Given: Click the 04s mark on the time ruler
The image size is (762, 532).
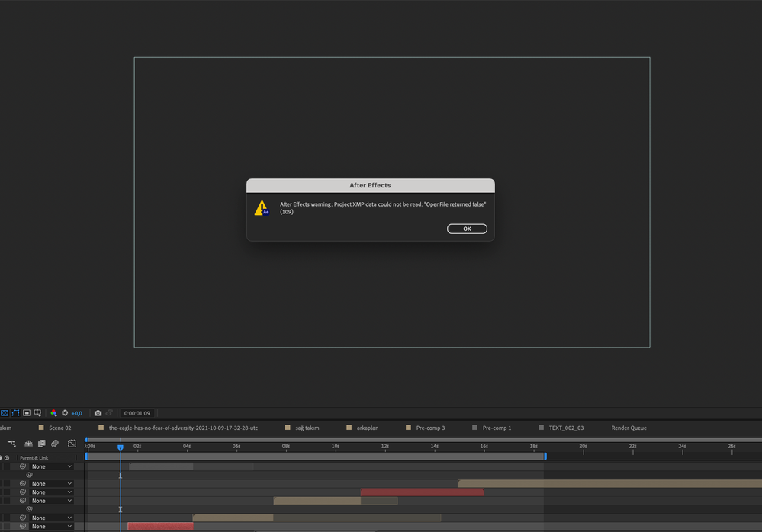Looking at the screenshot, I should coord(187,446).
